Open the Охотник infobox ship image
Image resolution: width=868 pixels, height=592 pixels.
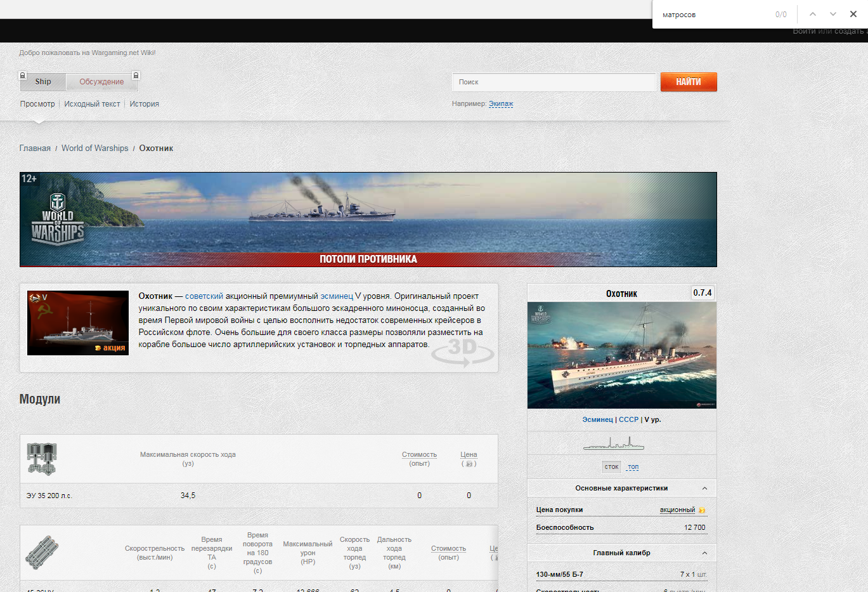(x=622, y=355)
